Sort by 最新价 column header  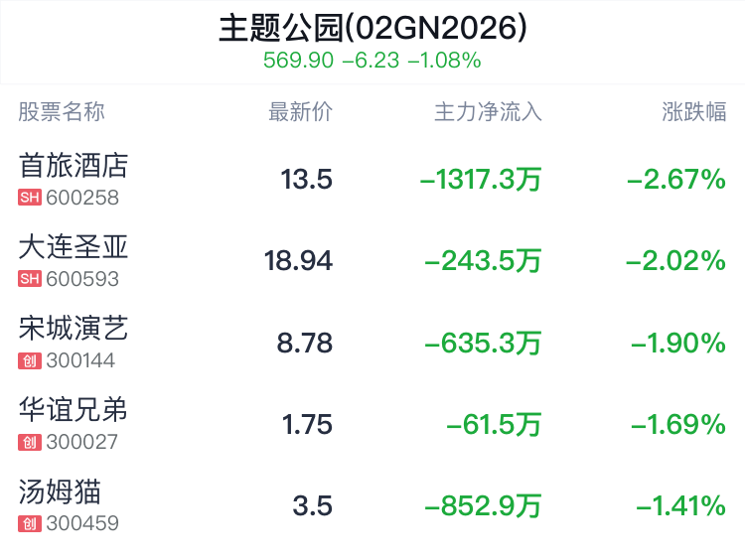pos(300,112)
